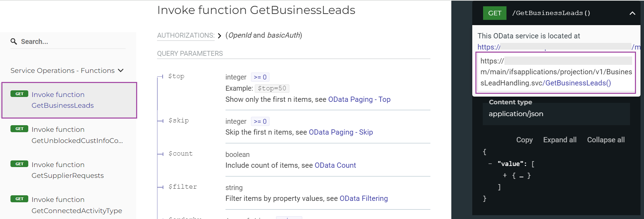Expand the nested JSON object plus sign
Screen dimensions: 644x219
(x=505, y=175)
